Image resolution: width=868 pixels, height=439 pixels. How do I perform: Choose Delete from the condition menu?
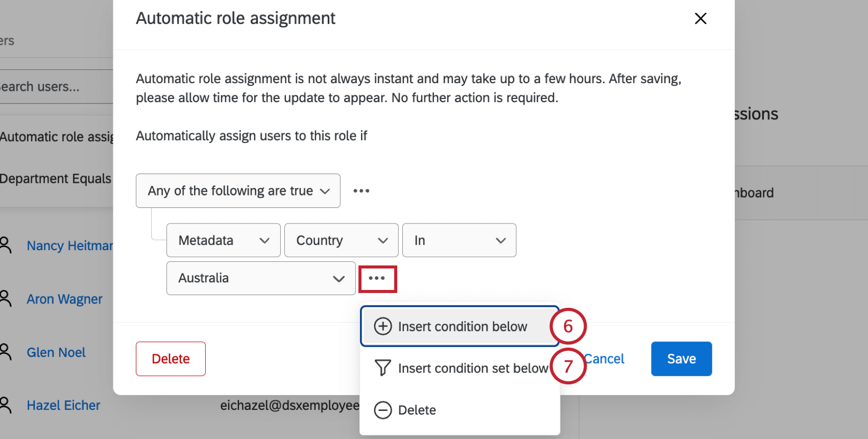(417, 410)
